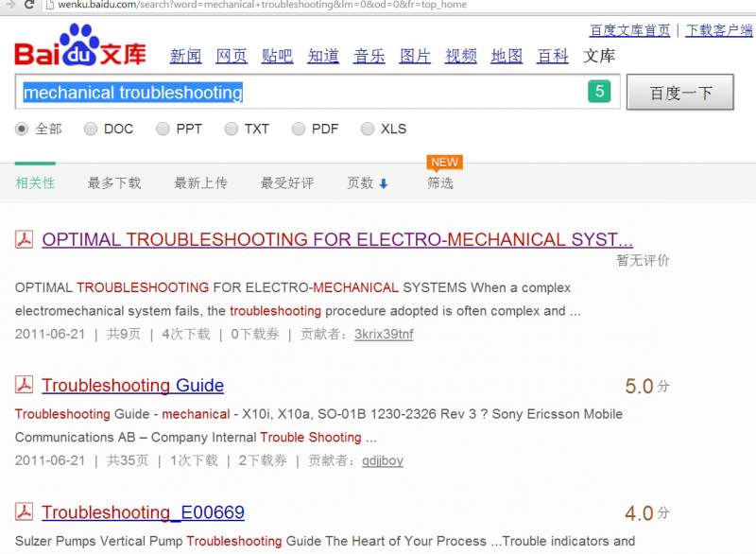This screenshot has height=554, width=756.
Task: Select the TXT file type filter
Action: coord(231,129)
